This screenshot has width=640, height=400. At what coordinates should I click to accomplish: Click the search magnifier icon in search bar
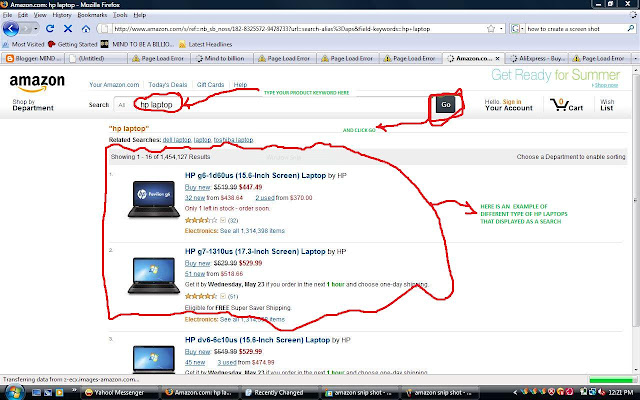point(631,29)
